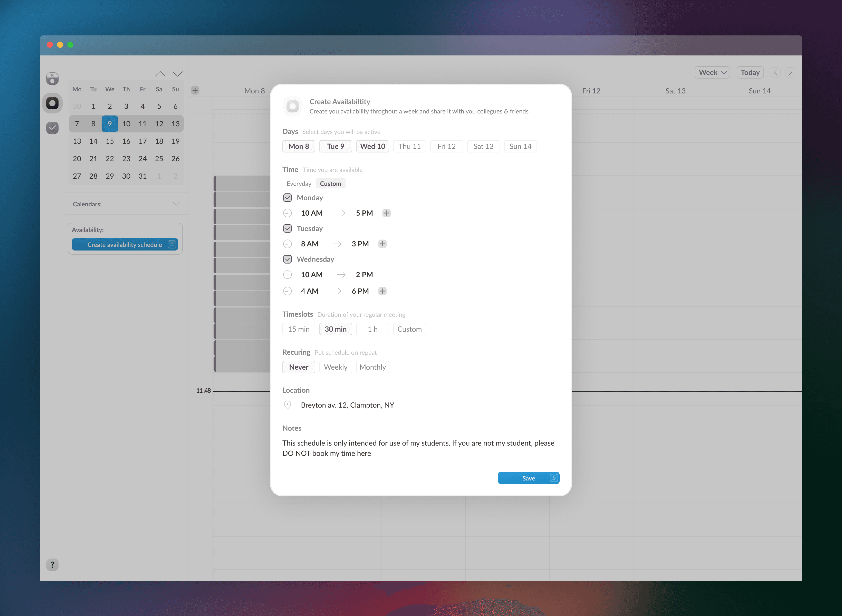Open the Week view dropdown
Screen dimensions: 842x616
coord(712,72)
